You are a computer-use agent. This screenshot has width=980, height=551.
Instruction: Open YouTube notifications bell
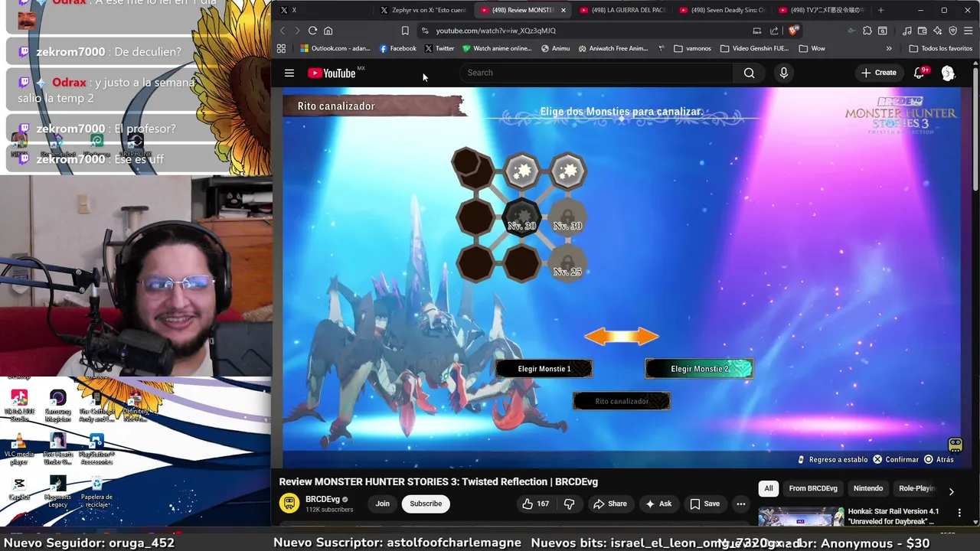click(x=919, y=73)
